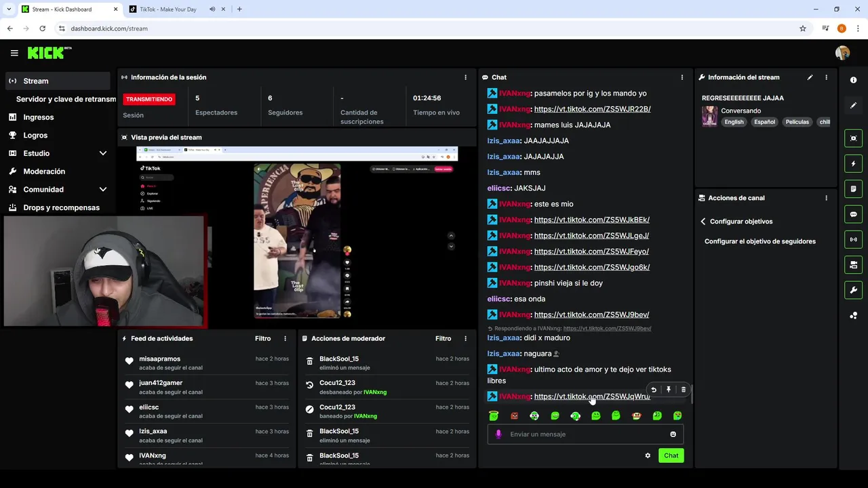Click the Español tag chip
Viewport: 868px width, 488px height.
point(764,122)
